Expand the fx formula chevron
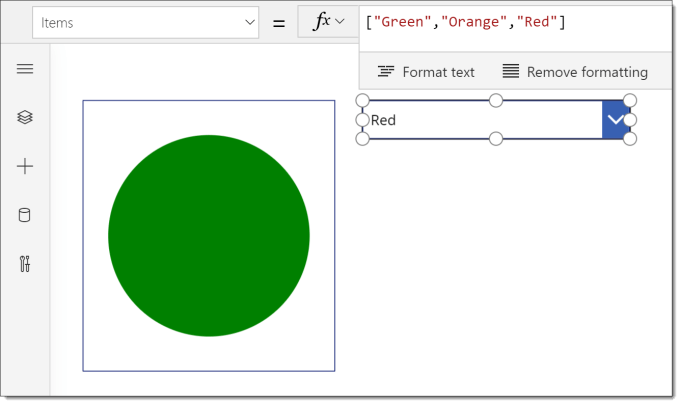Screen dimensions: 680x404 [x=340, y=21]
